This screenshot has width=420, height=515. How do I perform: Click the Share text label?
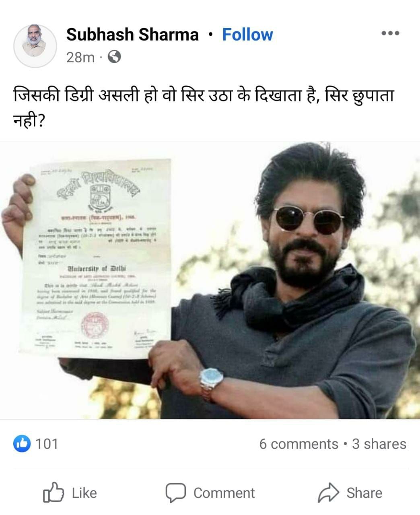pyautogui.click(x=364, y=493)
